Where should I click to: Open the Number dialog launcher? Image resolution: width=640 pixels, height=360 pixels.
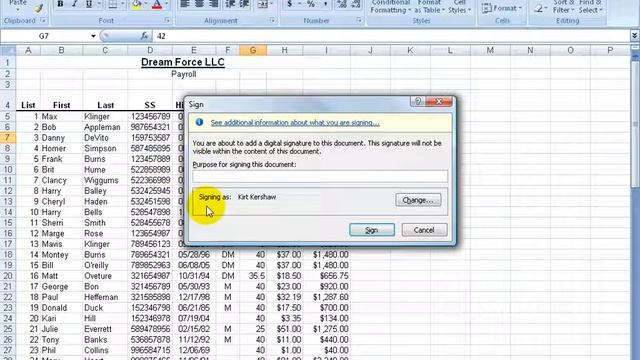tap(359, 20)
